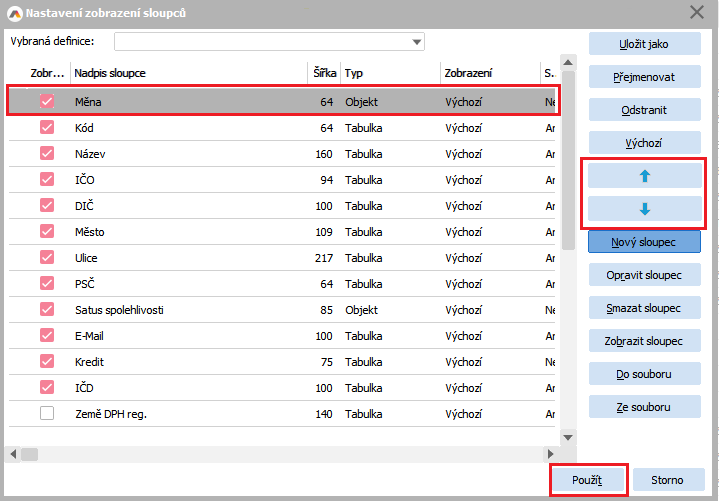Toggle the PSČ column checkbox
Screen dimensions: 719x501
[47, 283]
